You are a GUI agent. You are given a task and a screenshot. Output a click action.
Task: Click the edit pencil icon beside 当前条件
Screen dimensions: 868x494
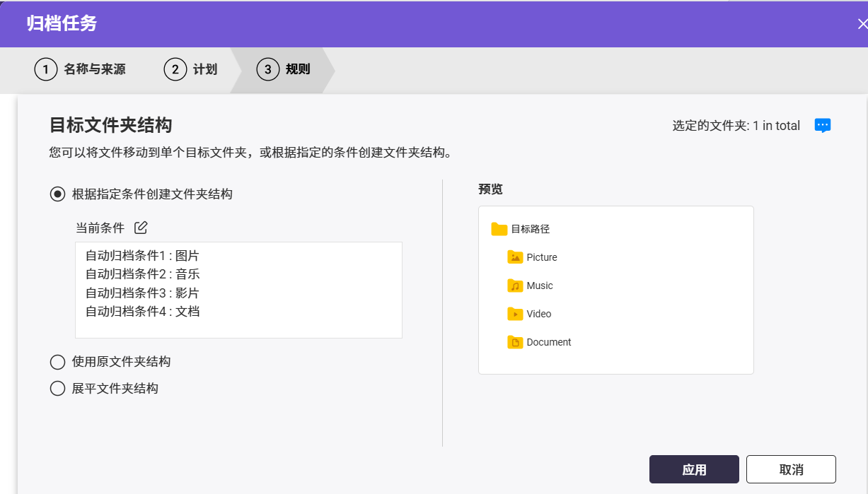141,228
